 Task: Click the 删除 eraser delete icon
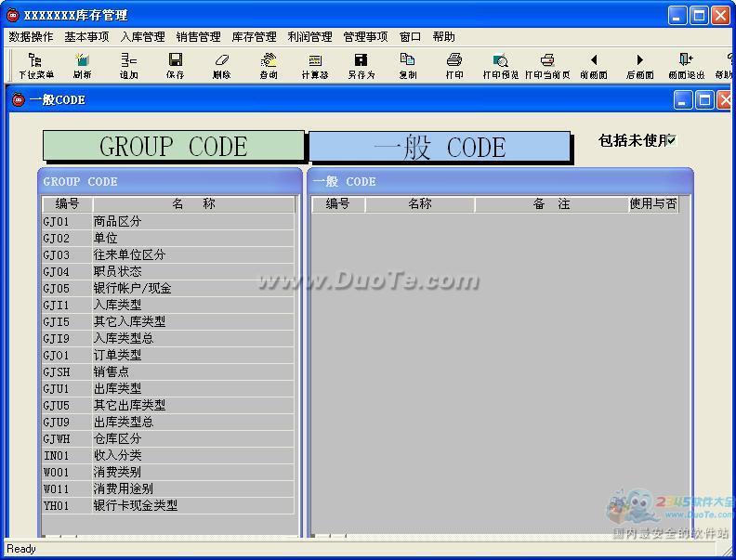pyautogui.click(x=221, y=65)
